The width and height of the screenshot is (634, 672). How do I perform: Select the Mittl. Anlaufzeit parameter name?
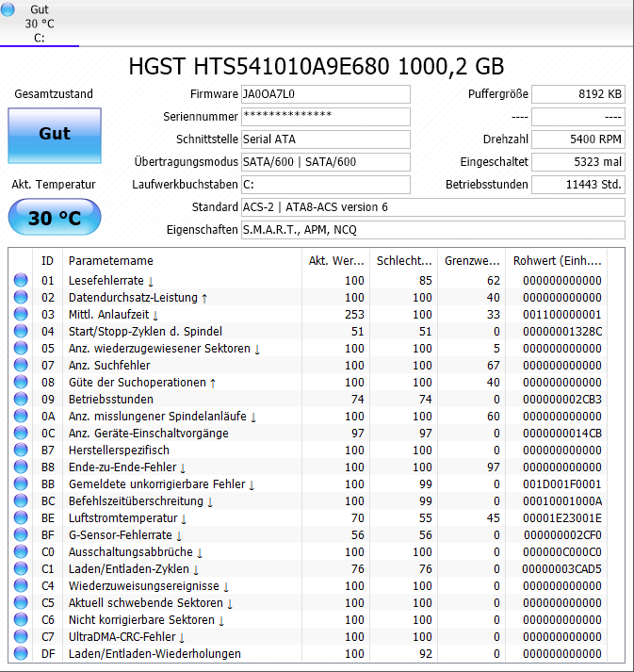tap(109, 315)
